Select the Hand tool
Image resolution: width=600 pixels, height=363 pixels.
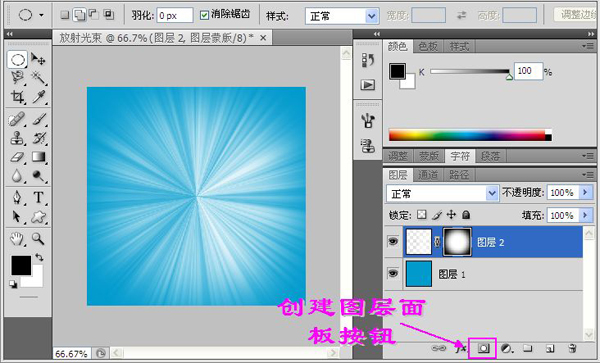click(17, 239)
